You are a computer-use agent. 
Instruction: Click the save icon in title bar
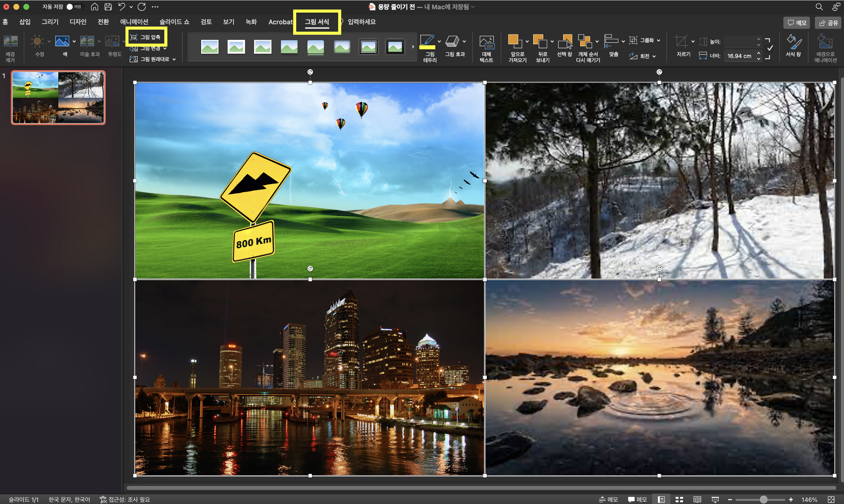pyautogui.click(x=108, y=6)
